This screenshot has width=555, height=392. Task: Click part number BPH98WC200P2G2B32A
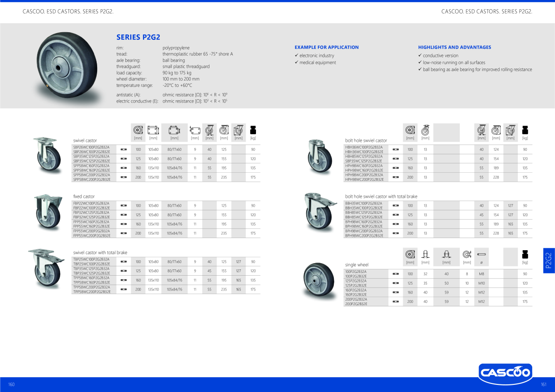[x=364, y=231]
